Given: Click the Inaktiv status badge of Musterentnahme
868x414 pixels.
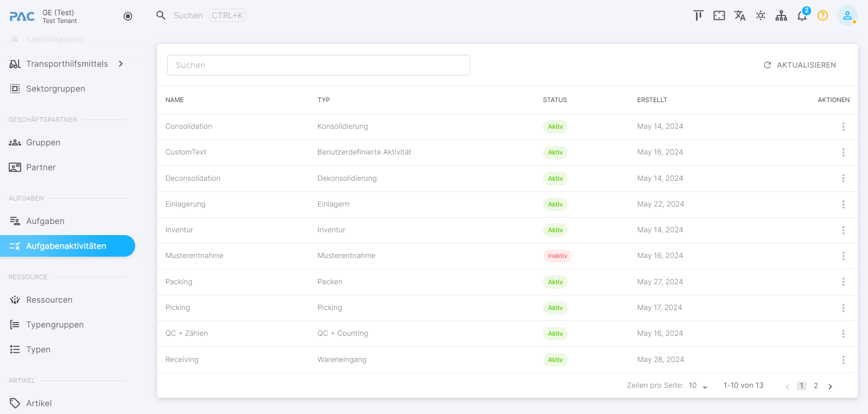Looking at the screenshot, I should 557,256.
